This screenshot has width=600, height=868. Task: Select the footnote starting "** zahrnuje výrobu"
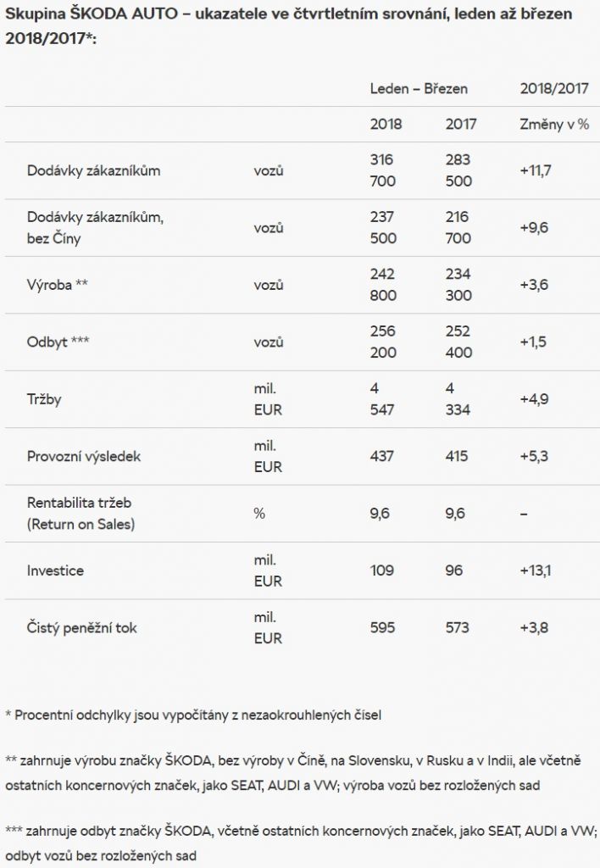tap(292, 772)
